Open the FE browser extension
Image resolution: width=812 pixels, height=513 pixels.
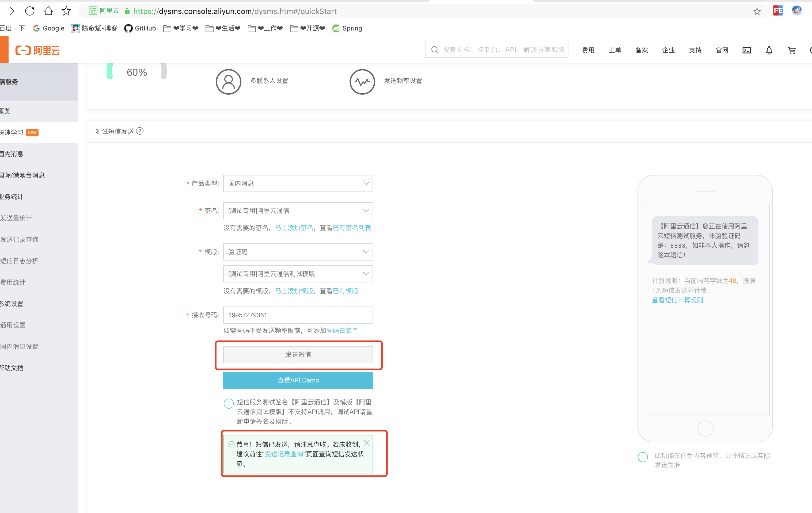point(778,11)
